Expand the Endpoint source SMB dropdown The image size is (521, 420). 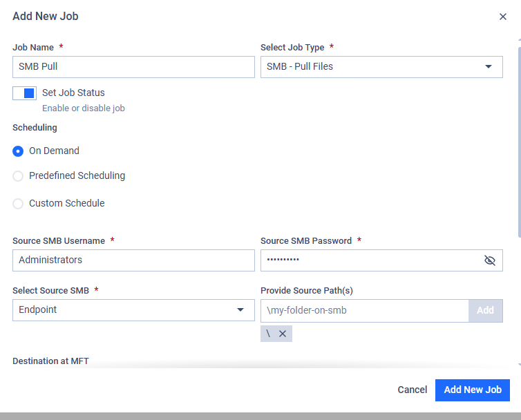tap(133, 310)
